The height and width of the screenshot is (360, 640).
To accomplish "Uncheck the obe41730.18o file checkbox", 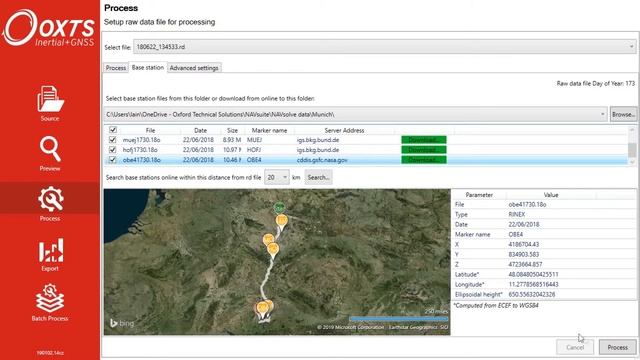I will click(x=113, y=160).
